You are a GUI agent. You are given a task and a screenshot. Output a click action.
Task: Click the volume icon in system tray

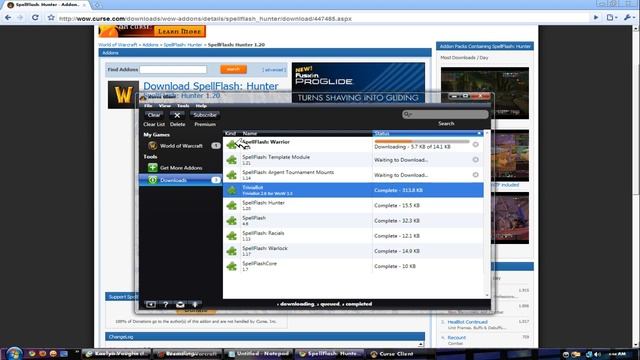[597, 354]
